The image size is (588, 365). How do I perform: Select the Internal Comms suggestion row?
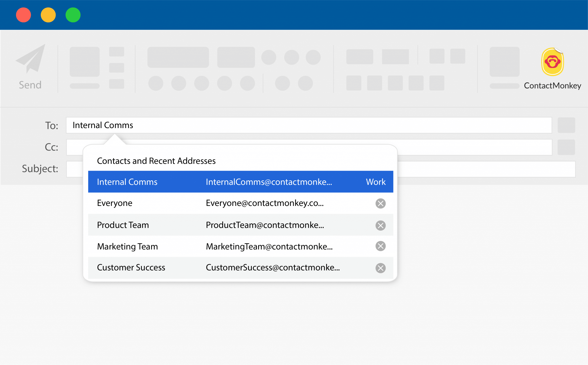[x=241, y=182]
